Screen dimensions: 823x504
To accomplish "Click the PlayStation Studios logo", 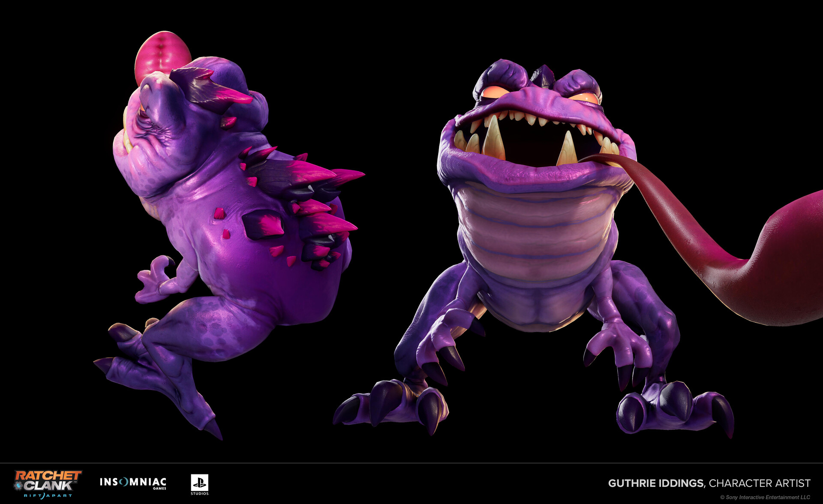I will tap(200, 485).
